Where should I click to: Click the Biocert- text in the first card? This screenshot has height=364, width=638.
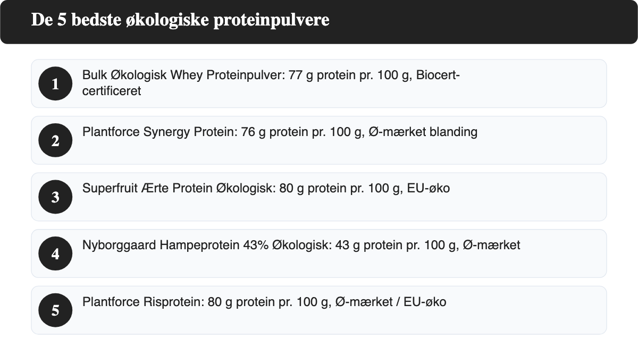pyautogui.click(x=438, y=75)
